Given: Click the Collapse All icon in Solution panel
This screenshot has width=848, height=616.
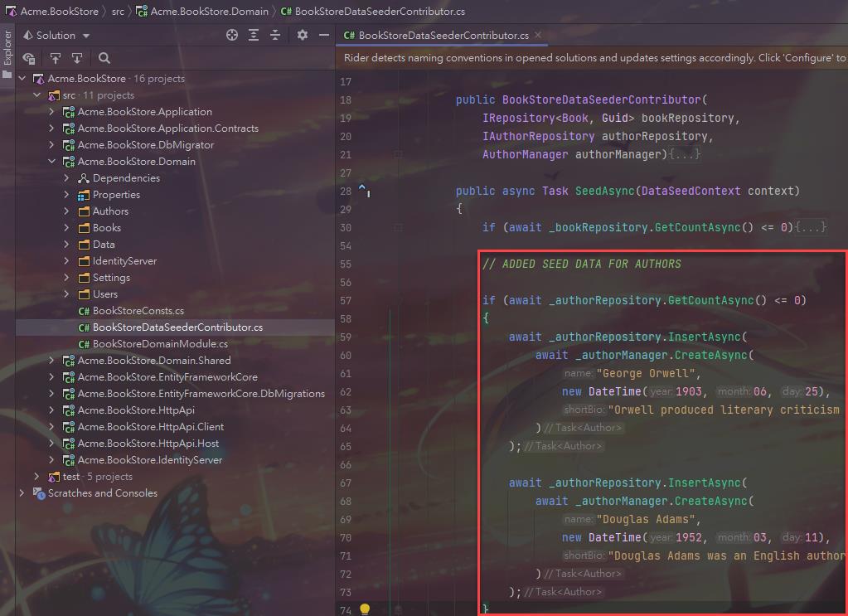Looking at the screenshot, I should tap(275, 35).
